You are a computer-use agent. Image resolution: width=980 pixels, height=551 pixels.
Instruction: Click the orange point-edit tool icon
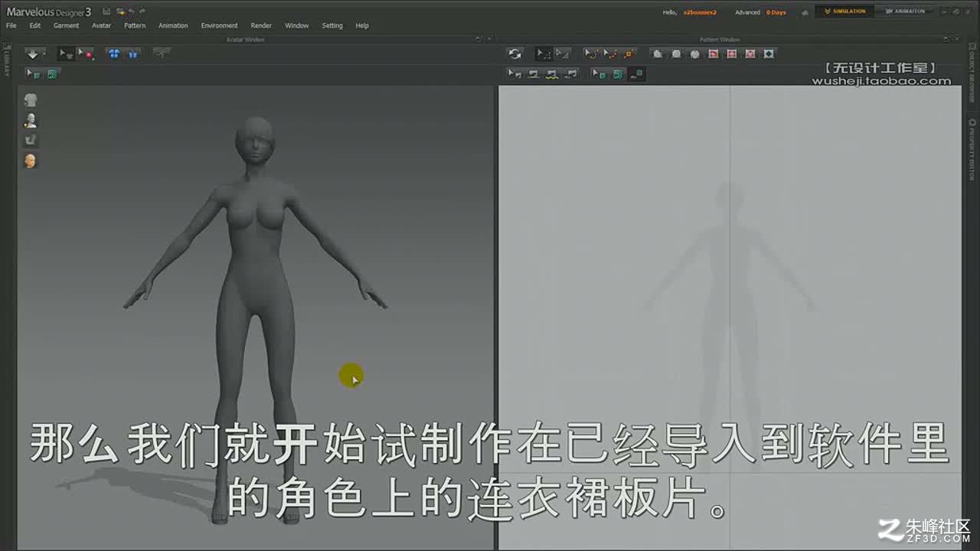click(x=629, y=54)
